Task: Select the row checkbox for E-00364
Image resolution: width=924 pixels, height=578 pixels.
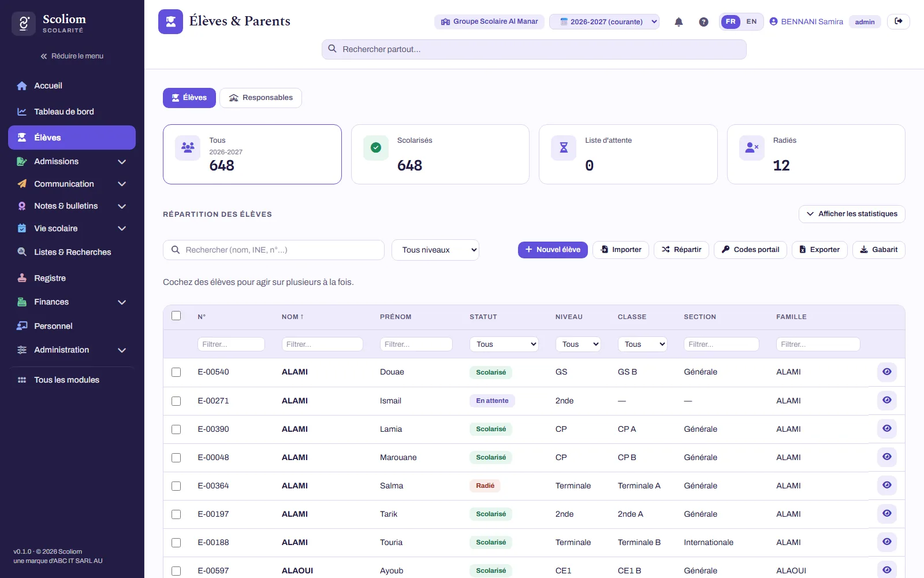Action: [x=176, y=486]
